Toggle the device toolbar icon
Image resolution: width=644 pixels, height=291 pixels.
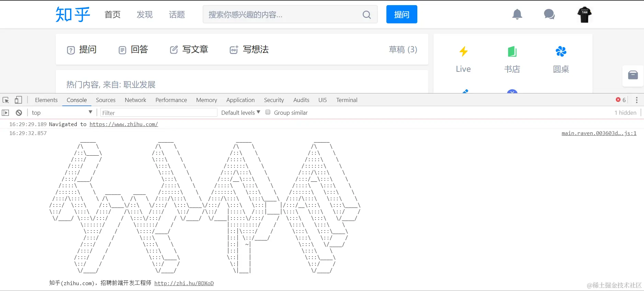click(18, 100)
